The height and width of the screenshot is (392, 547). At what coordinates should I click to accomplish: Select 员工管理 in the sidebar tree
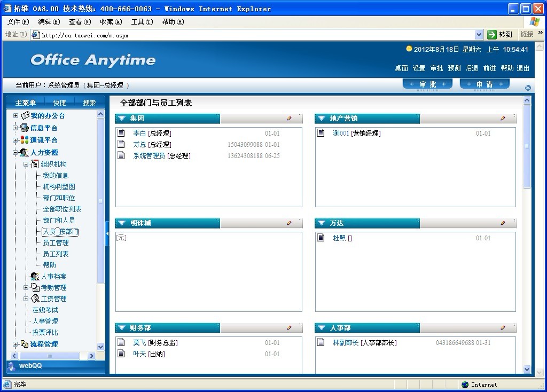coord(56,243)
